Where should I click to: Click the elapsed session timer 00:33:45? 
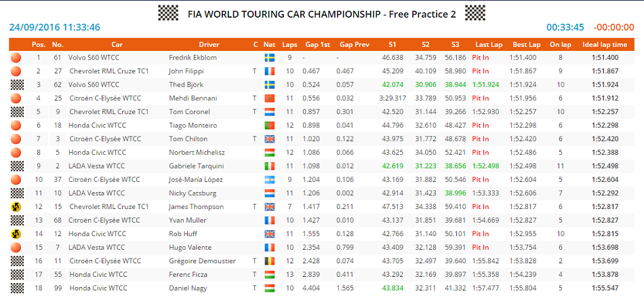[x=565, y=28]
